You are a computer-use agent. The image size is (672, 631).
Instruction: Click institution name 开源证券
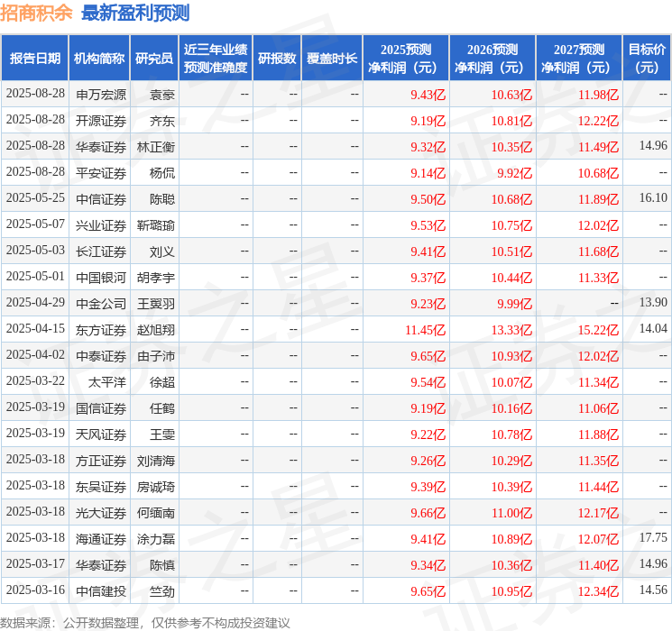click(x=101, y=121)
